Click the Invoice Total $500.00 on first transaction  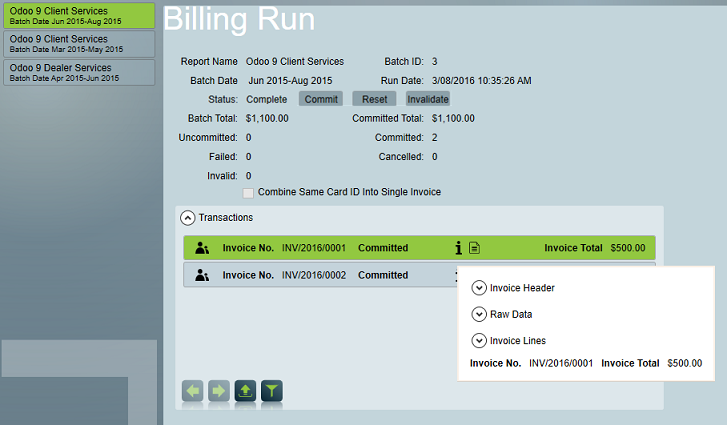click(595, 248)
